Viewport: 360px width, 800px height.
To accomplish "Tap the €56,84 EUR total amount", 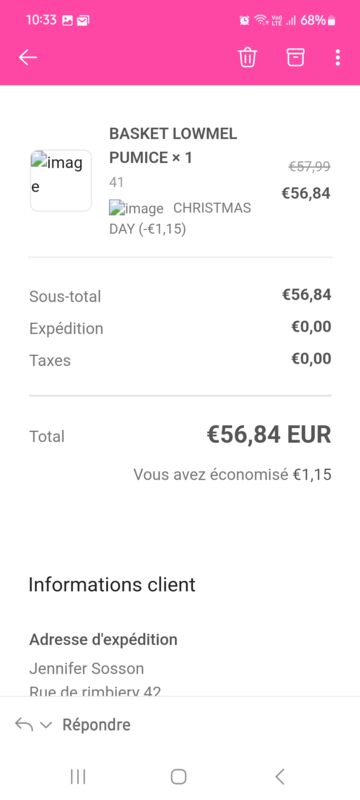I will coord(269,435).
